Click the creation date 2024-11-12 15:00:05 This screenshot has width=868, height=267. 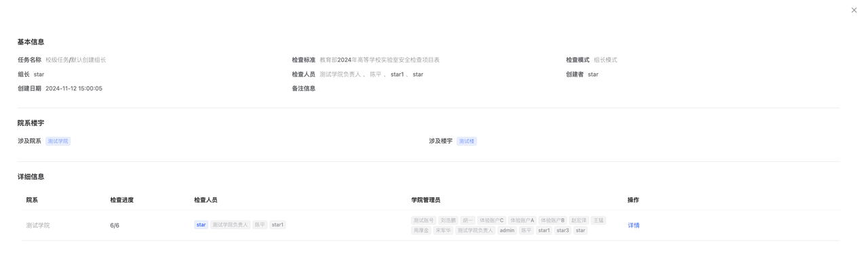click(74, 88)
